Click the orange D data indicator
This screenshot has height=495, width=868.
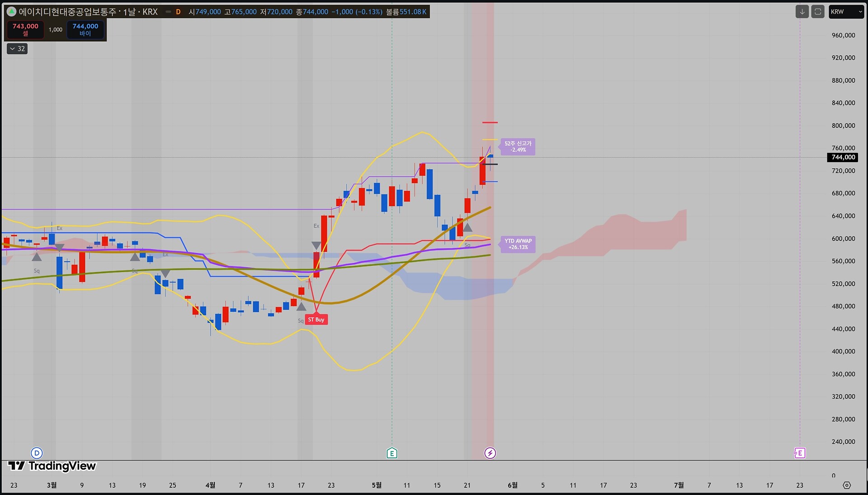click(178, 12)
